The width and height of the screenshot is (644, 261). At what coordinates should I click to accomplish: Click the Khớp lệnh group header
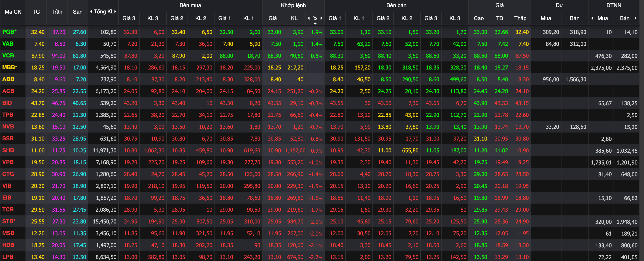(293, 5)
